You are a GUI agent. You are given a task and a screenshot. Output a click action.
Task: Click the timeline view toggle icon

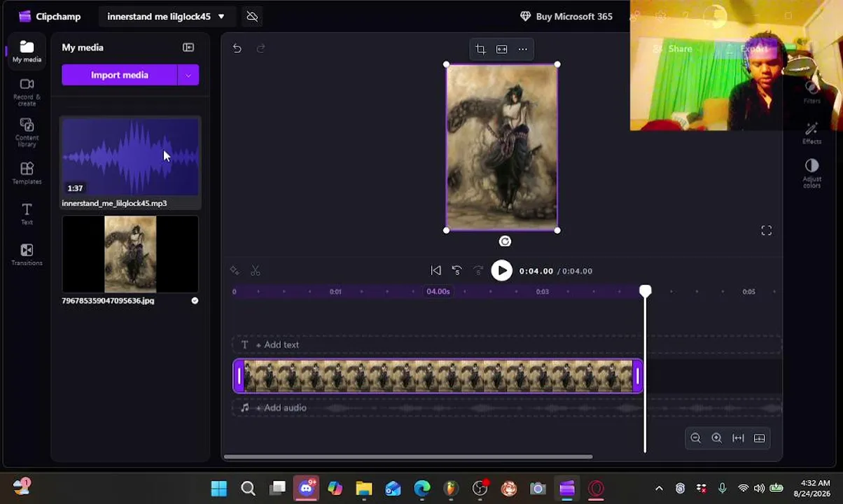pyautogui.click(x=759, y=438)
